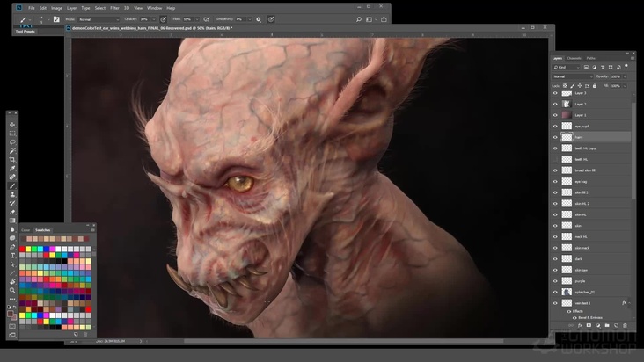Image resolution: width=644 pixels, height=362 pixels.
Task: Hide the hairs layer
Action: [555, 137]
